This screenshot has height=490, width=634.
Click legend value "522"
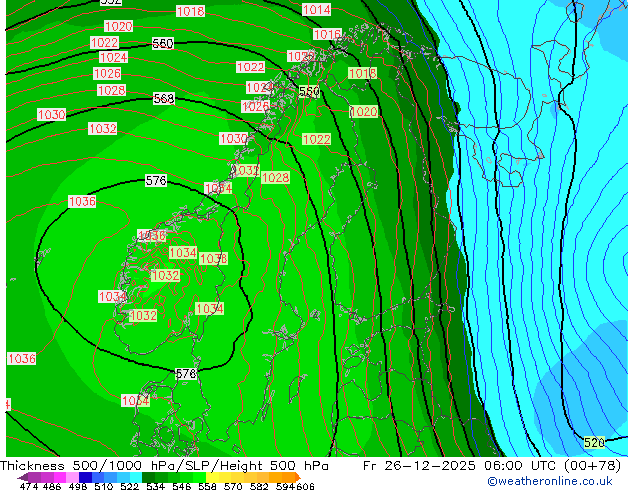[x=130, y=486]
